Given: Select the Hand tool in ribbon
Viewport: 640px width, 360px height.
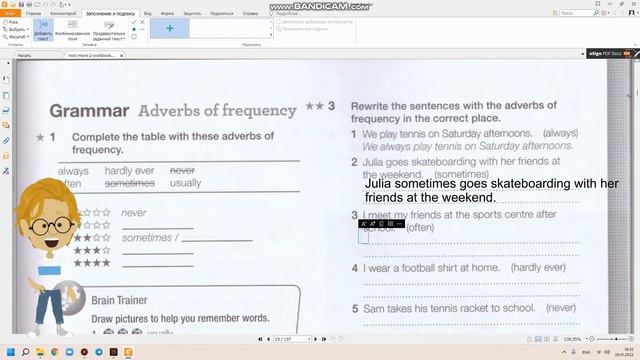Looking at the screenshot, I should coord(11,22).
